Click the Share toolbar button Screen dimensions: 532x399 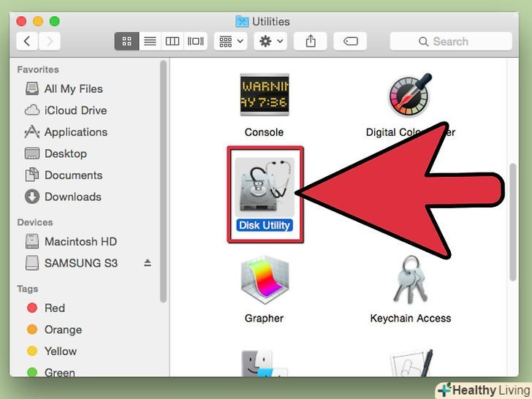310,42
